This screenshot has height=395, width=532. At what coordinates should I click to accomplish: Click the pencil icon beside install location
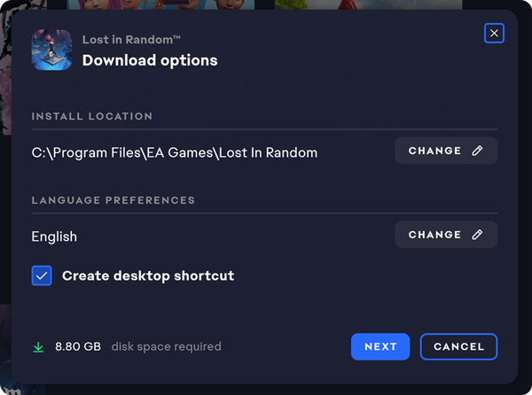point(477,151)
